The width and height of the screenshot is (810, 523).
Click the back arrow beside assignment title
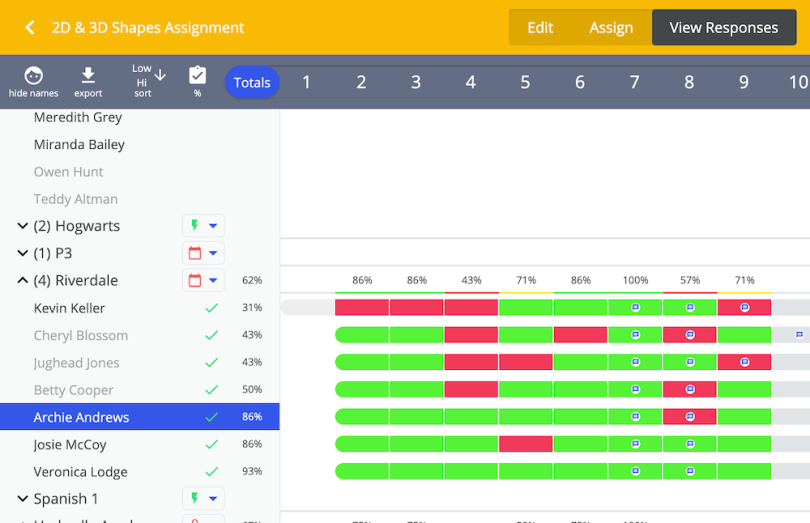tap(30, 28)
